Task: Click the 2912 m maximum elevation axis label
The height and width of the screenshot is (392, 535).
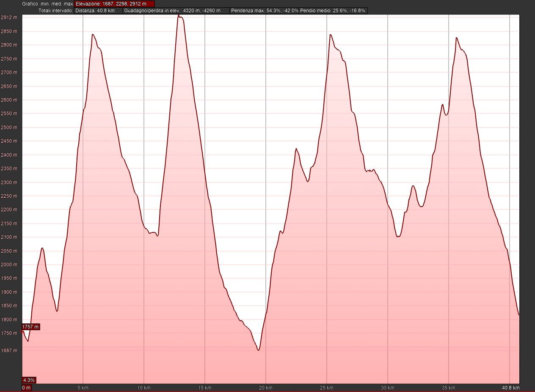Action: coord(9,17)
